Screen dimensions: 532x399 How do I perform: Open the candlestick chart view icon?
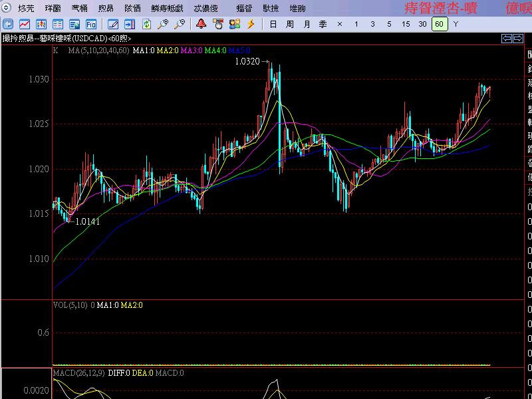point(41,25)
